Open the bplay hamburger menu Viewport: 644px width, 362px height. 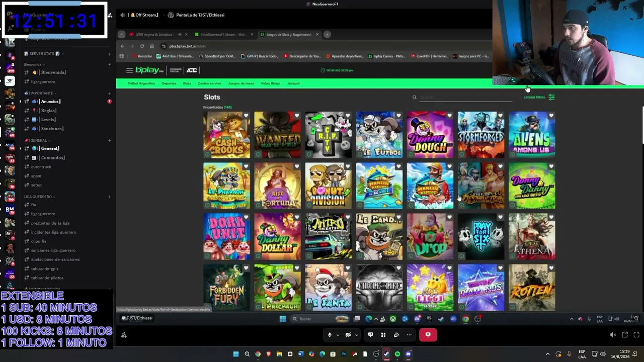(x=129, y=70)
